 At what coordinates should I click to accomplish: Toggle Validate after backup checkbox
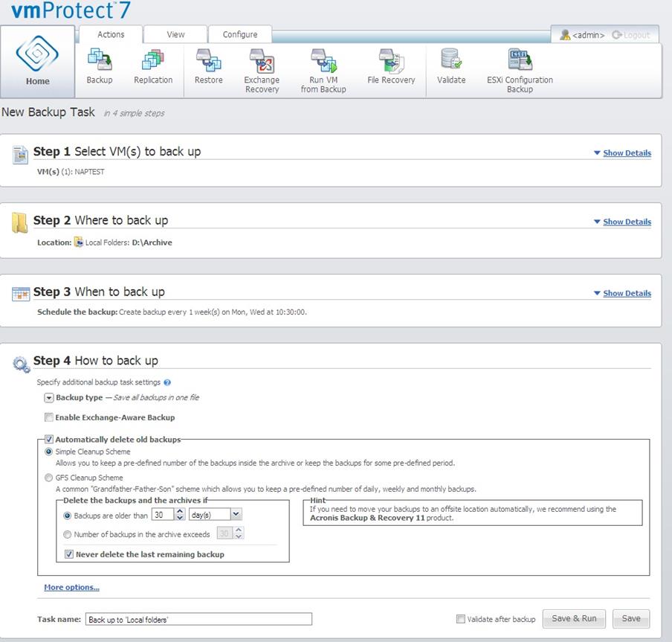click(x=461, y=619)
